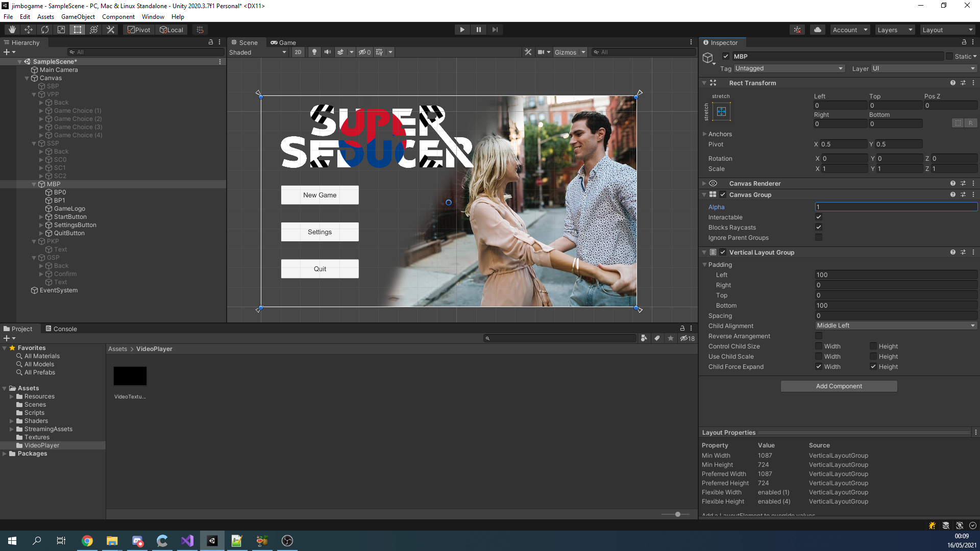Select the Rect tool
This screenshot has height=551, width=980.
point(78,30)
